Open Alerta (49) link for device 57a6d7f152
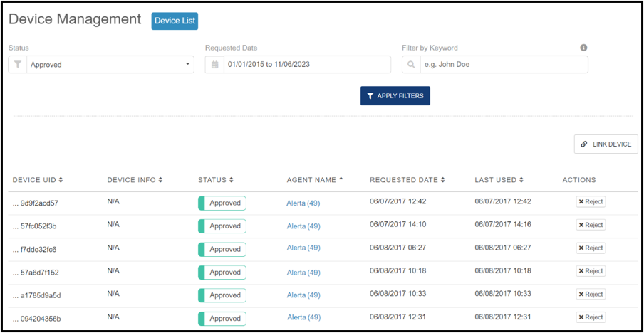Screen dimensions: 644x333 point(303,273)
